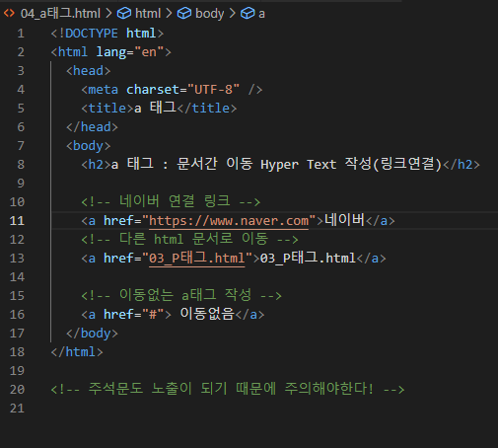
Task: Select the html breadcrumb segment
Action: pyautogui.click(x=148, y=14)
